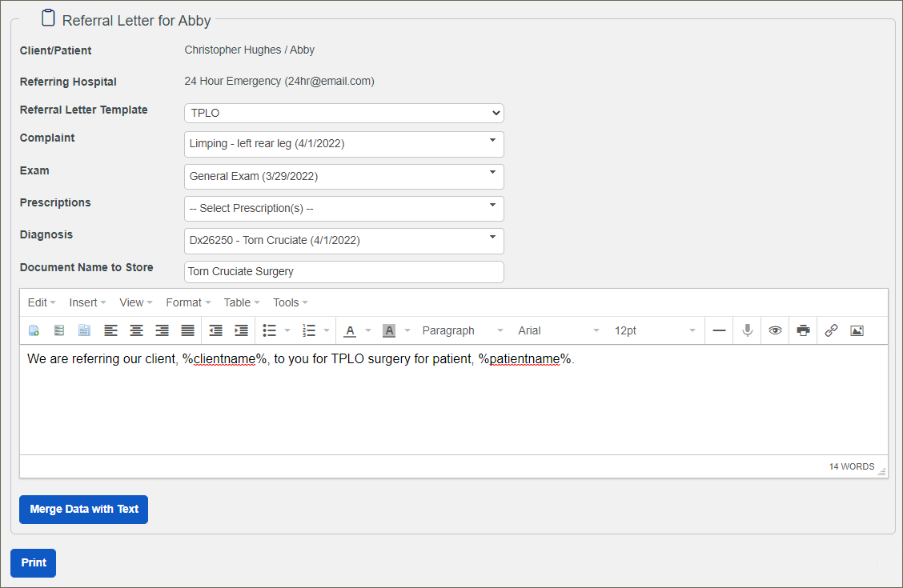This screenshot has height=588, width=903.
Task: Click the editor resize handle at bottom corner
Action: pos(881,471)
